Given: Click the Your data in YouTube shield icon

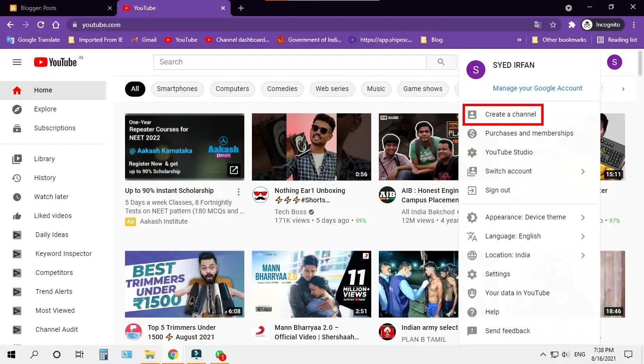Looking at the screenshot, I should click(472, 293).
